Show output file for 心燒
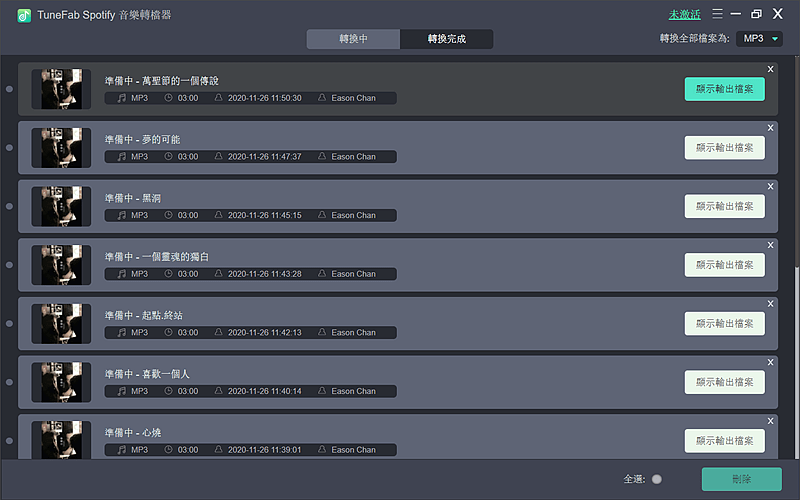The height and width of the screenshot is (500, 800). [724, 441]
